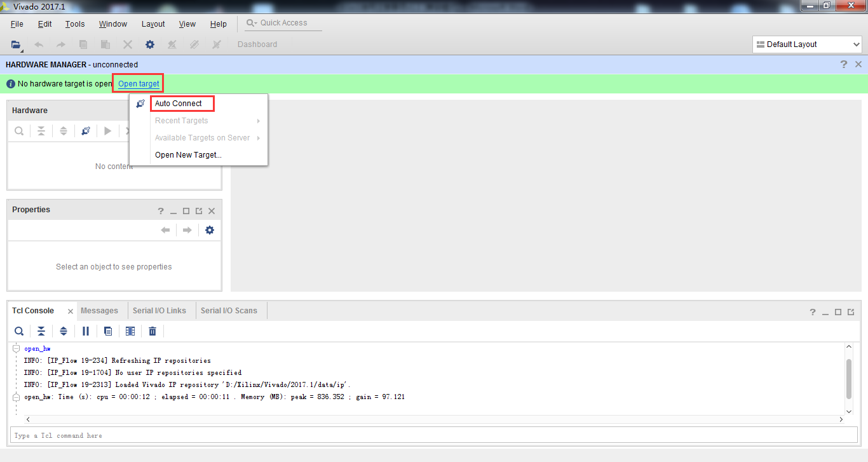Open the Window menu
This screenshot has height=462, width=868.
point(113,24)
